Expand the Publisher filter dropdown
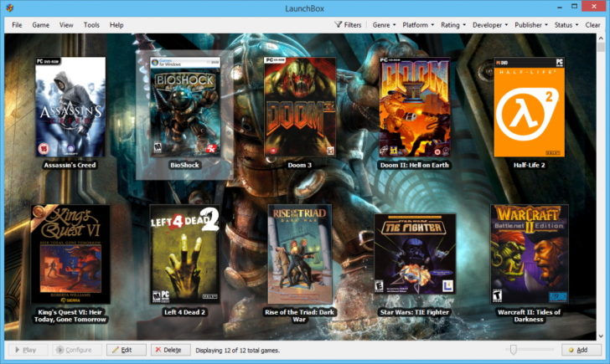610x364 pixels. tap(531, 25)
